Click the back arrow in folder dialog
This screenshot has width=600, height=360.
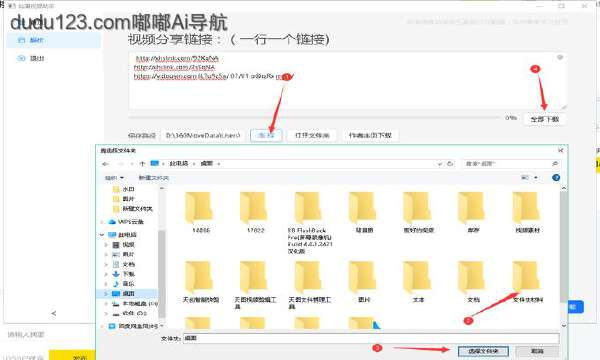tap(106, 164)
